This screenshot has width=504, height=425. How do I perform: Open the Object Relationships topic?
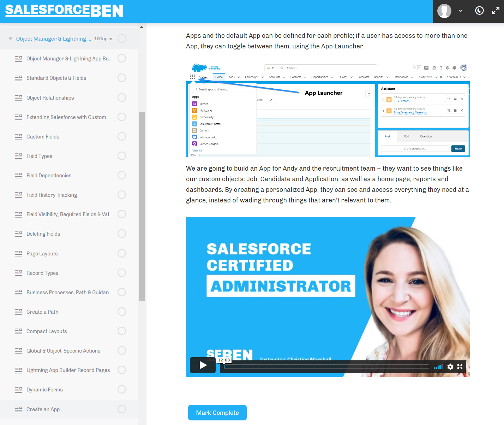pyautogui.click(x=50, y=98)
